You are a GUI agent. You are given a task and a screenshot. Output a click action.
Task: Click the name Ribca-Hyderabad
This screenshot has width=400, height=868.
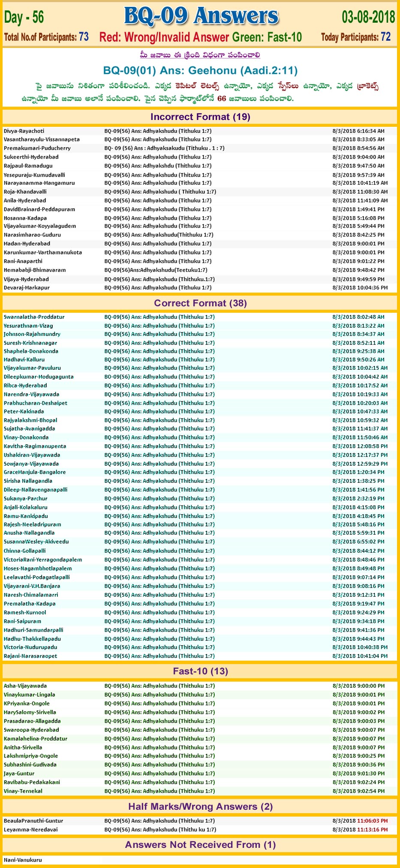click(25, 386)
